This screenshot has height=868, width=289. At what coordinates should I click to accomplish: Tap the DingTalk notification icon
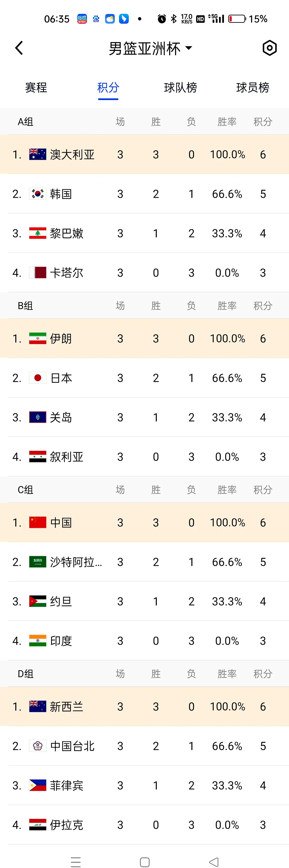pos(124,19)
